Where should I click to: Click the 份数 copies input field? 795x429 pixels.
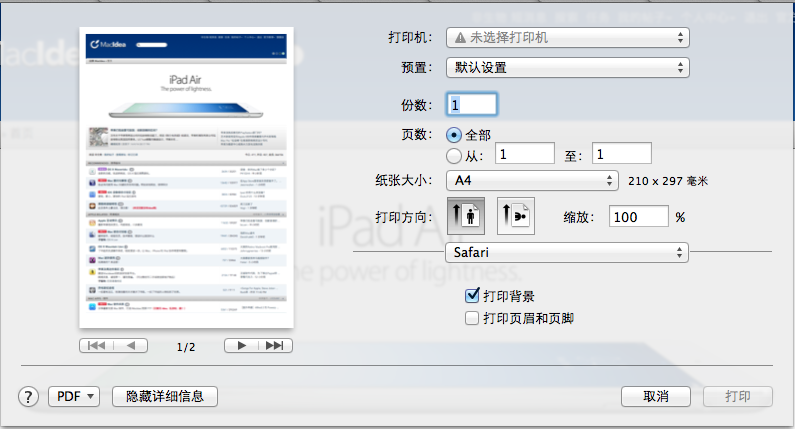pyautogui.click(x=472, y=104)
